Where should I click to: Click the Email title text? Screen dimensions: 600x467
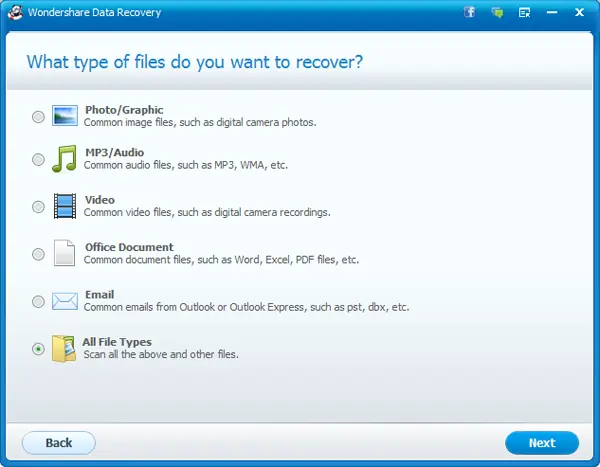(x=99, y=295)
